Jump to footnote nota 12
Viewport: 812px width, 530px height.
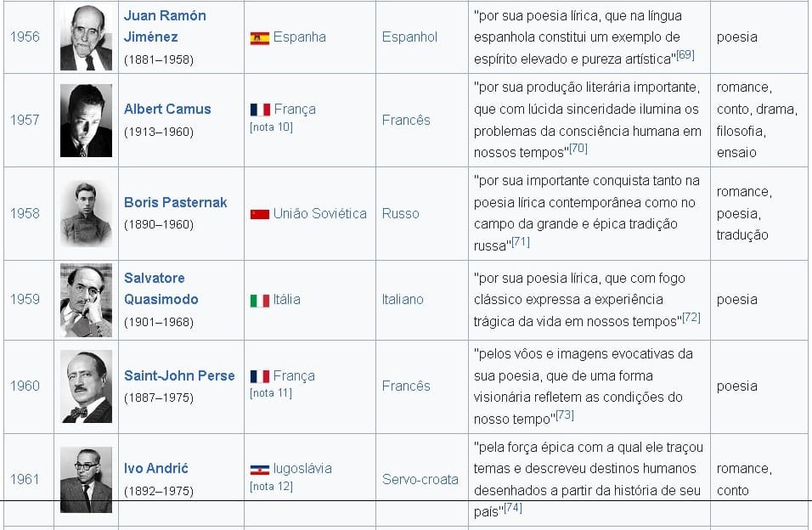pos(271,486)
